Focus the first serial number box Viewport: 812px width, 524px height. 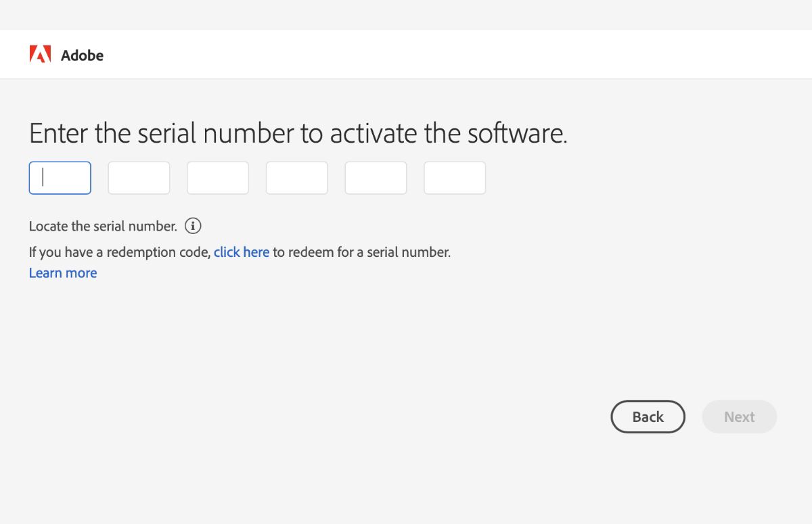60,178
